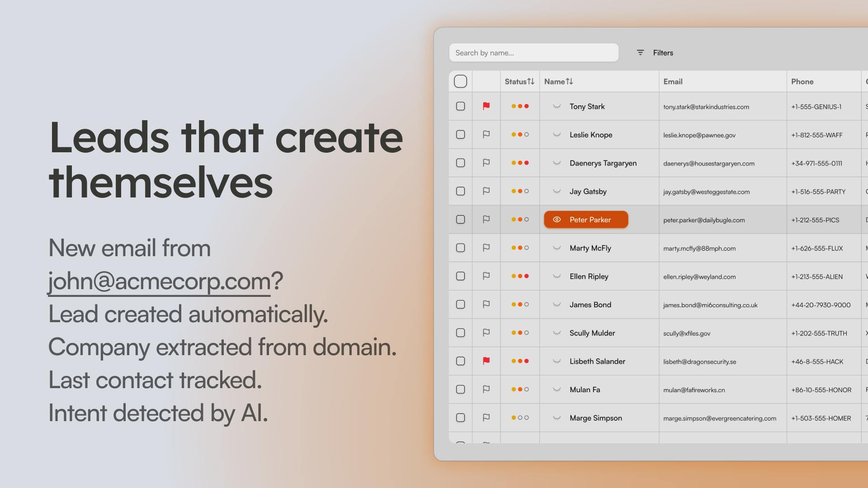Click red flag beside Lisbeth Salander
868x488 pixels.
click(x=486, y=361)
